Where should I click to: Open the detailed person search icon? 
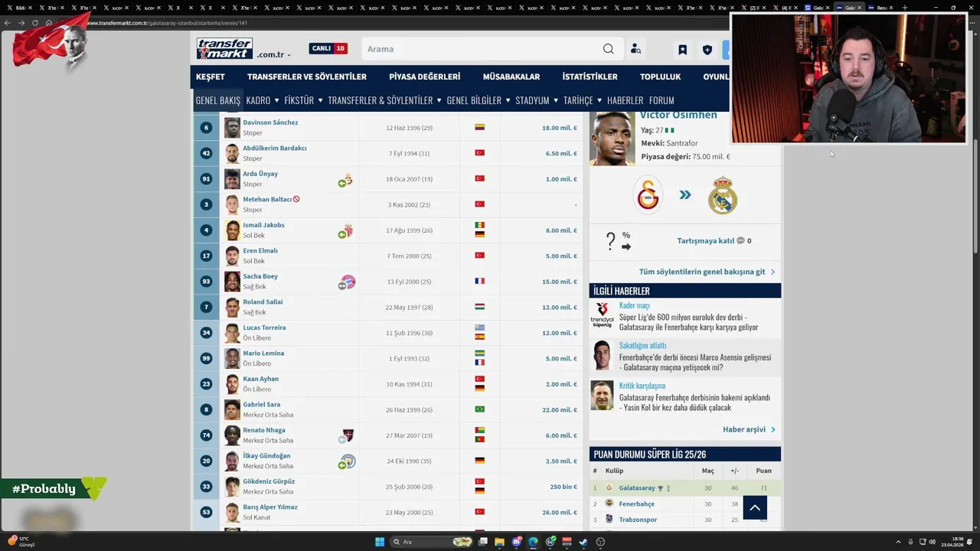(x=635, y=49)
